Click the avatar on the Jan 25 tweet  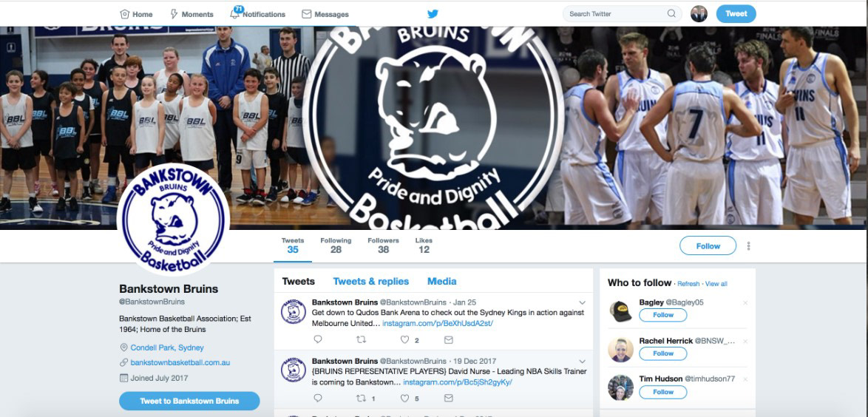pyautogui.click(x=294, y=311)
